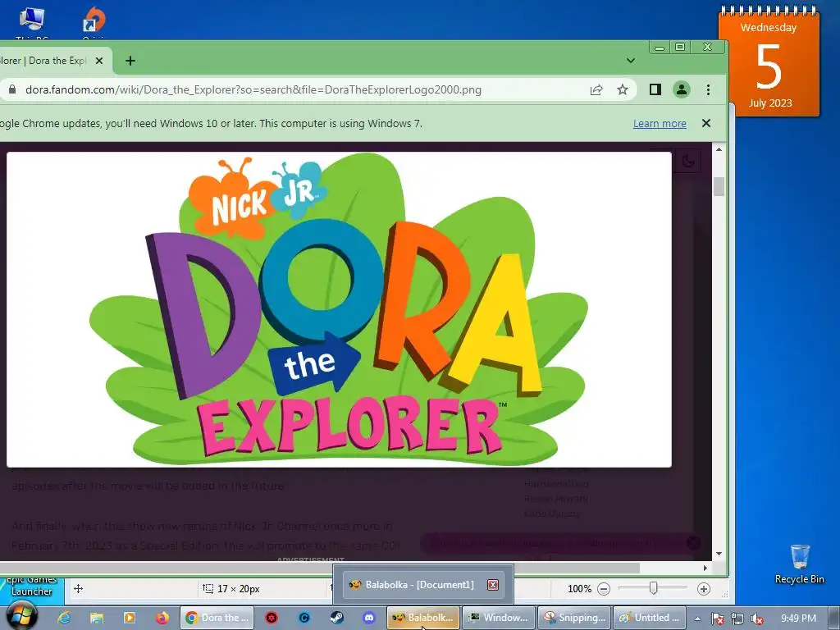Show hidden system tray icons
The width and height of the screenshot is (840, 630).
pos(698,619)
